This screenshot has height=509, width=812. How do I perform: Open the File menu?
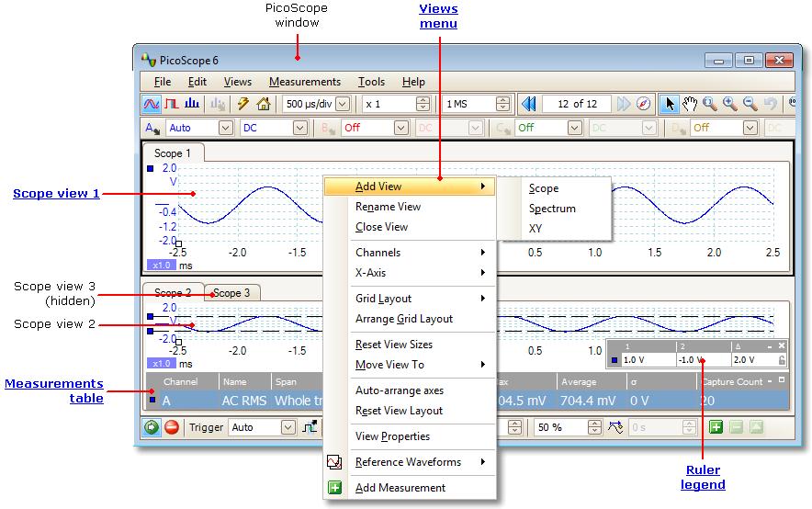coord(163,82)
